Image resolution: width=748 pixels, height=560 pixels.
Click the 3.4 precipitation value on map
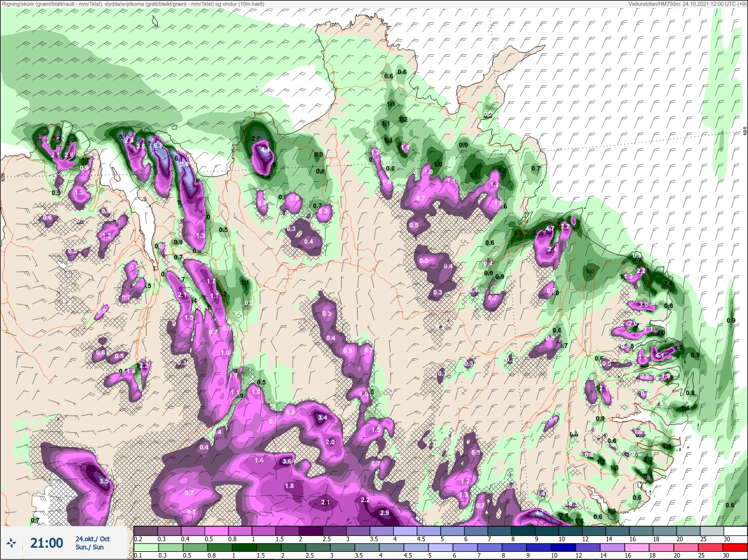323,418
